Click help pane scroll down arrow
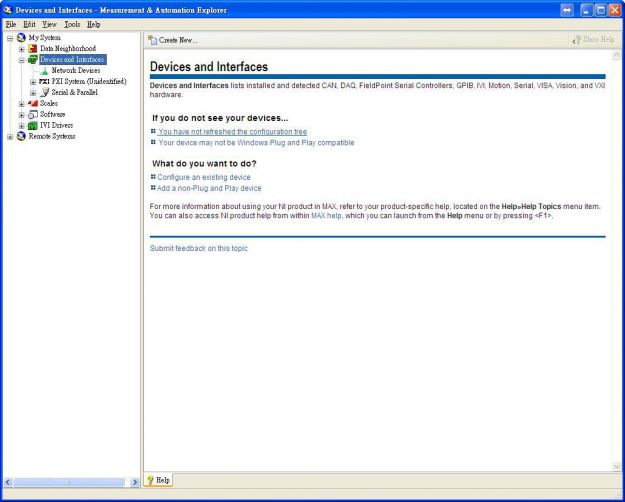625x502 pixels. pos(617,467)
